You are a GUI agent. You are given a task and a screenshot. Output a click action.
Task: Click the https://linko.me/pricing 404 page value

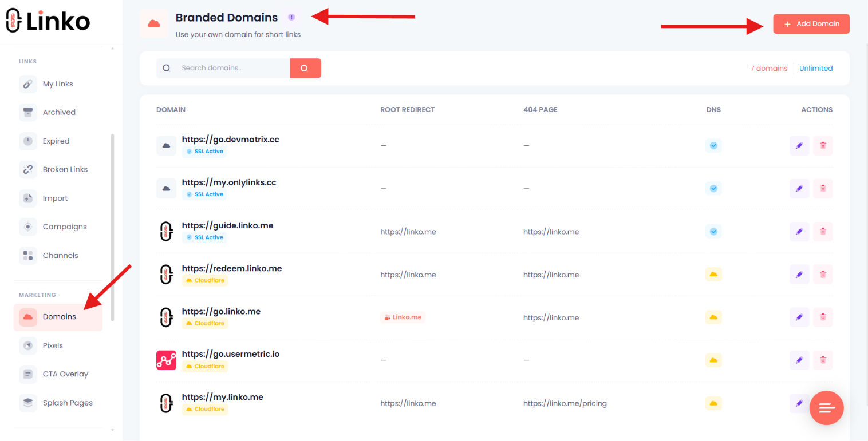click(565, 403)
